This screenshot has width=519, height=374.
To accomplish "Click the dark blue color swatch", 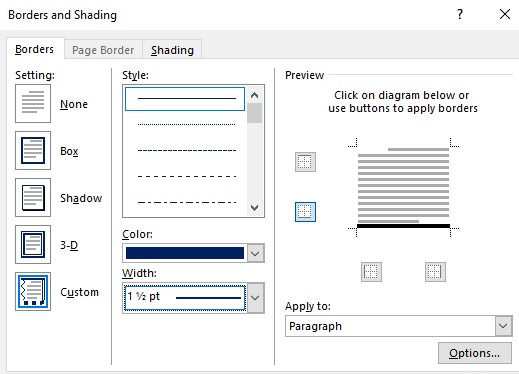I will point(185,253).
